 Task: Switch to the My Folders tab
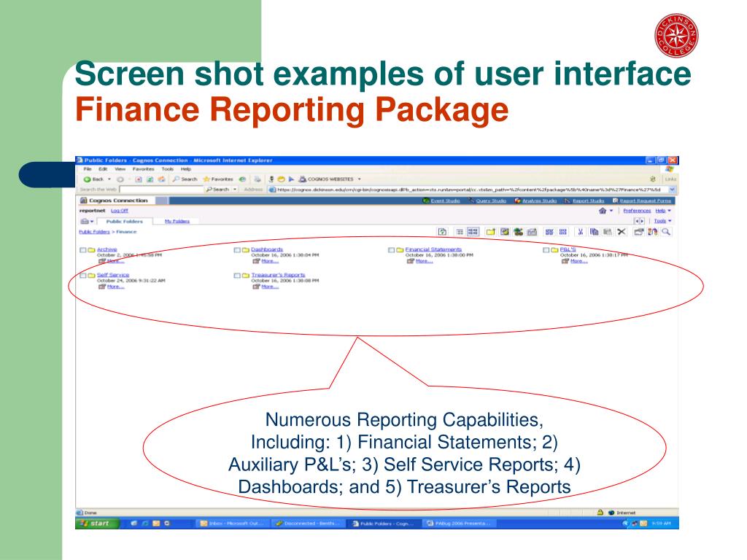click(177, 222)
